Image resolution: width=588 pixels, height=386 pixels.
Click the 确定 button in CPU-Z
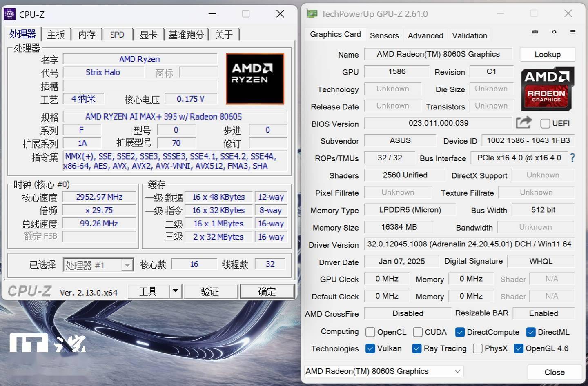(267, 291)
